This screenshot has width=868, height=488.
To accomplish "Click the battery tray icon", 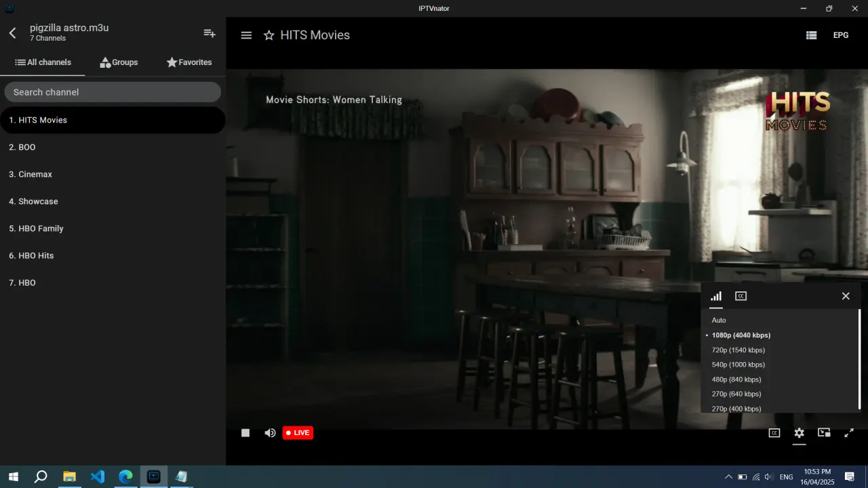I will tap(743, 477).
